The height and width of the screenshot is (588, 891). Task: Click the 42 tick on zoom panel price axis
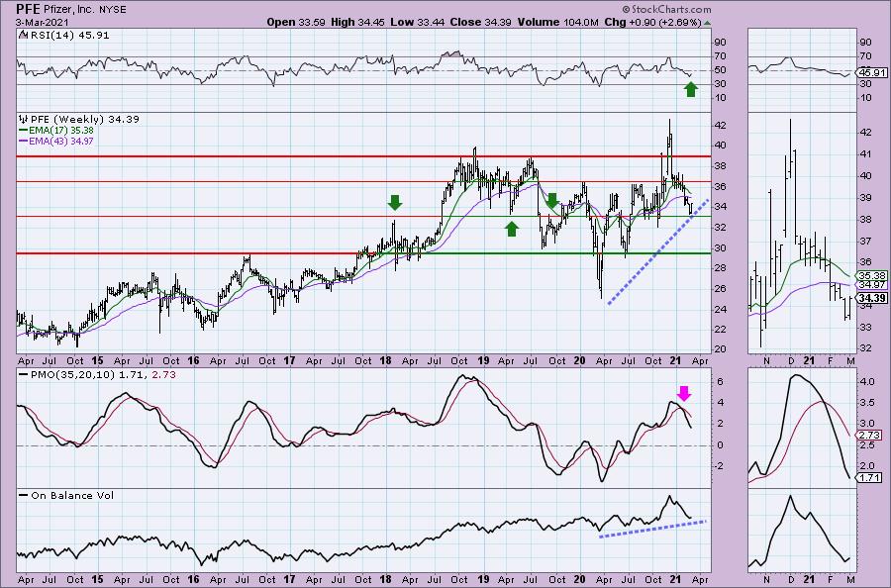tap(866, 133)
